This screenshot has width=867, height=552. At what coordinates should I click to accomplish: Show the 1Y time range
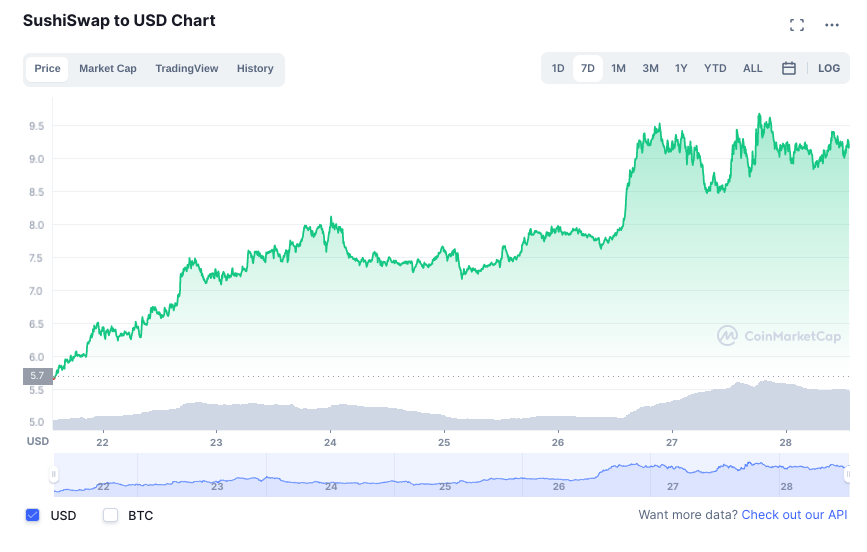click(x=681, y=68)
